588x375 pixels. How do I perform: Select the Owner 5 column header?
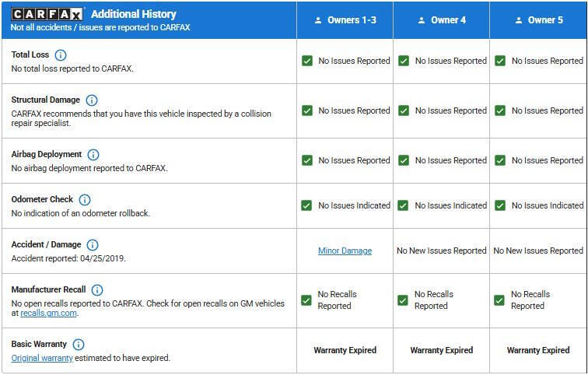(538, 20)
